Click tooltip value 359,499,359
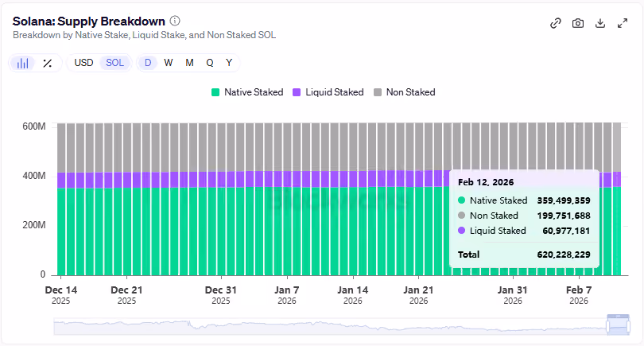This screenshot has height=346, width=644. coord(564,200)
